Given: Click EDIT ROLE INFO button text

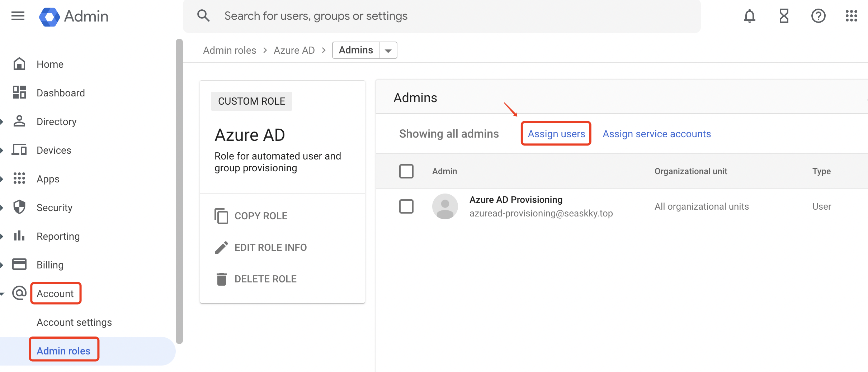Looking at the screenshot, I should 270,247.
